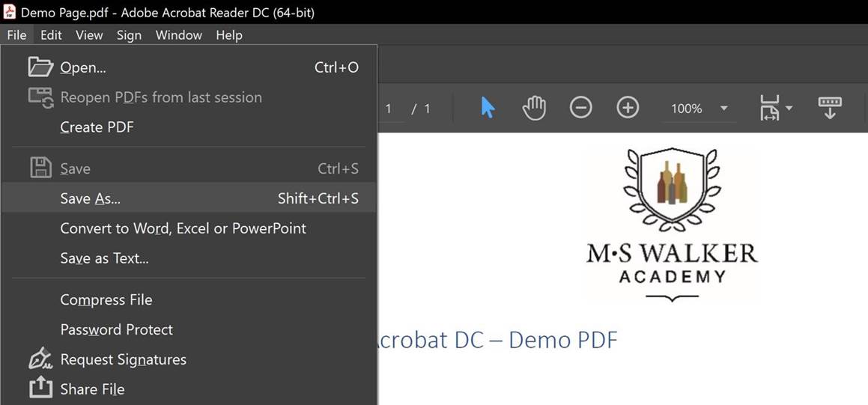Screen dimensions: 868x405
Task: Select the arrow Selection tool
Action: (488, 108)
